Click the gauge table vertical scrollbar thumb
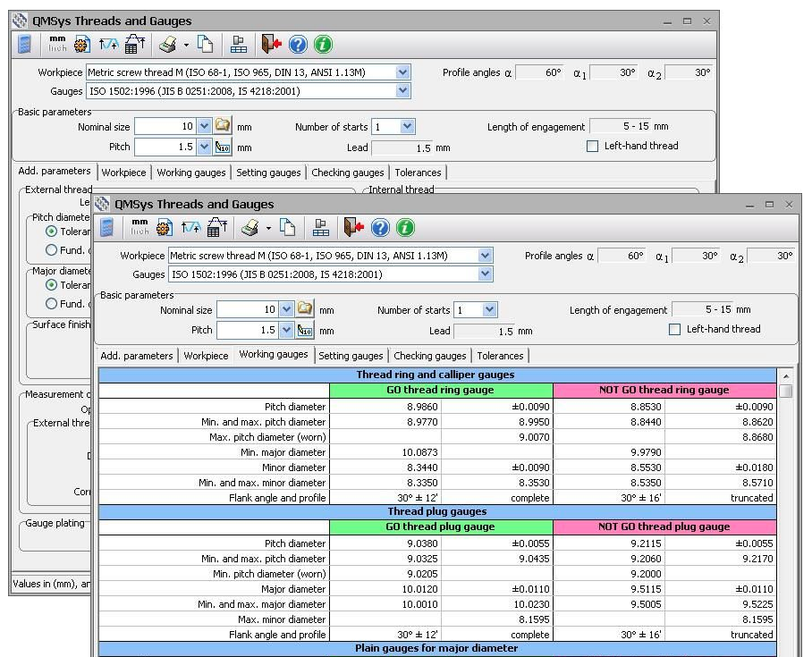Viewport: 812px width, 657px height. click(785, 391)
